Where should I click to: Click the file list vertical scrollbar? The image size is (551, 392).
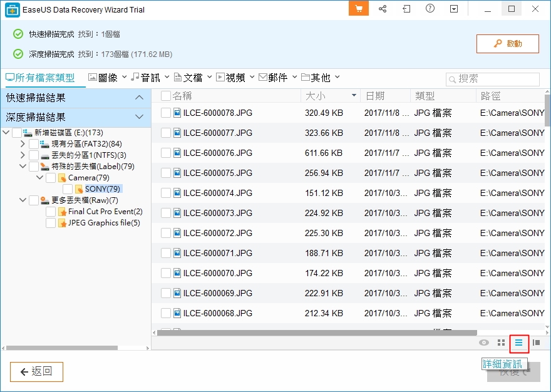point(547,110)
